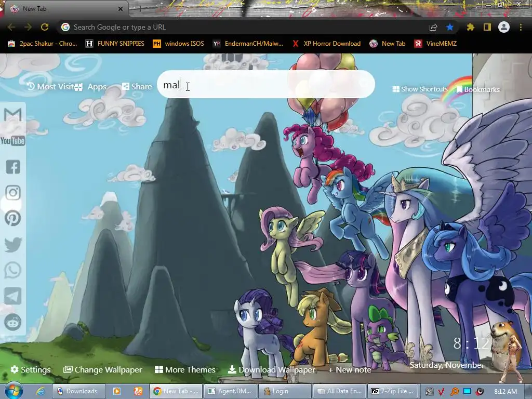This screenshot has height=399, width=532.
Task: Toggle the side panel icon
Action: (x=487, y=27)
